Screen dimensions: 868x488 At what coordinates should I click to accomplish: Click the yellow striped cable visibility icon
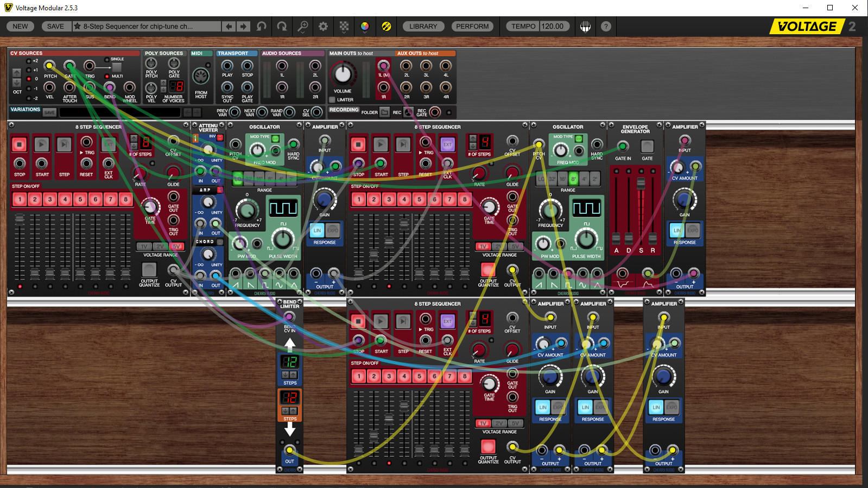pyautogui.click(x=387, y=26)
